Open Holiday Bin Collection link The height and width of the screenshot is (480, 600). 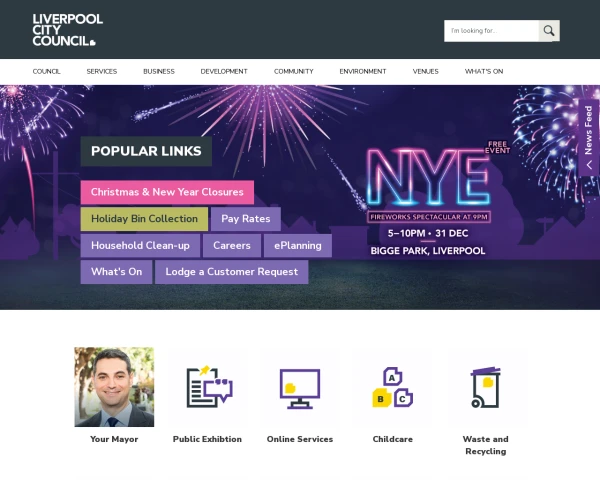pyautogui.click(x=144, y=219)
